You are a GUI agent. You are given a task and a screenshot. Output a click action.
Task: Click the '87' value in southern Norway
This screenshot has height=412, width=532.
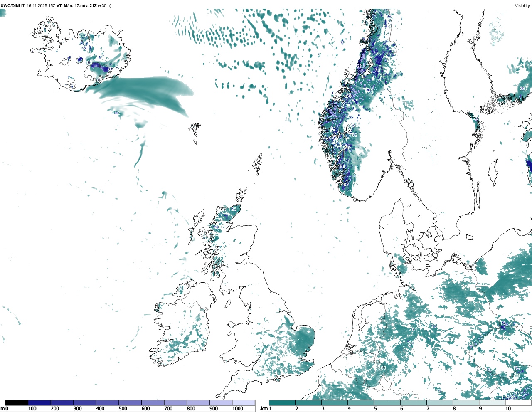[346, 185]
